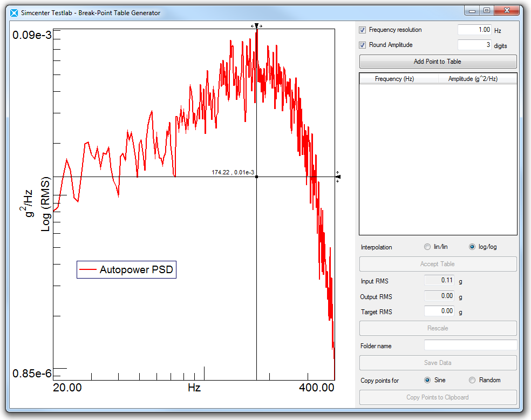Click the Folder name text field

[x=470, y=346]
